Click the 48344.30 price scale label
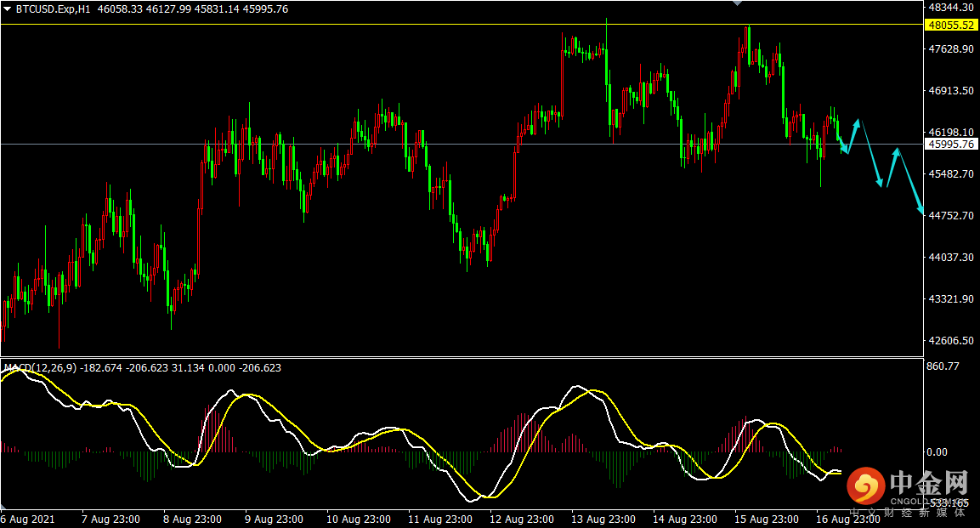This screenshot has width=980, height=528. [951, 7]
